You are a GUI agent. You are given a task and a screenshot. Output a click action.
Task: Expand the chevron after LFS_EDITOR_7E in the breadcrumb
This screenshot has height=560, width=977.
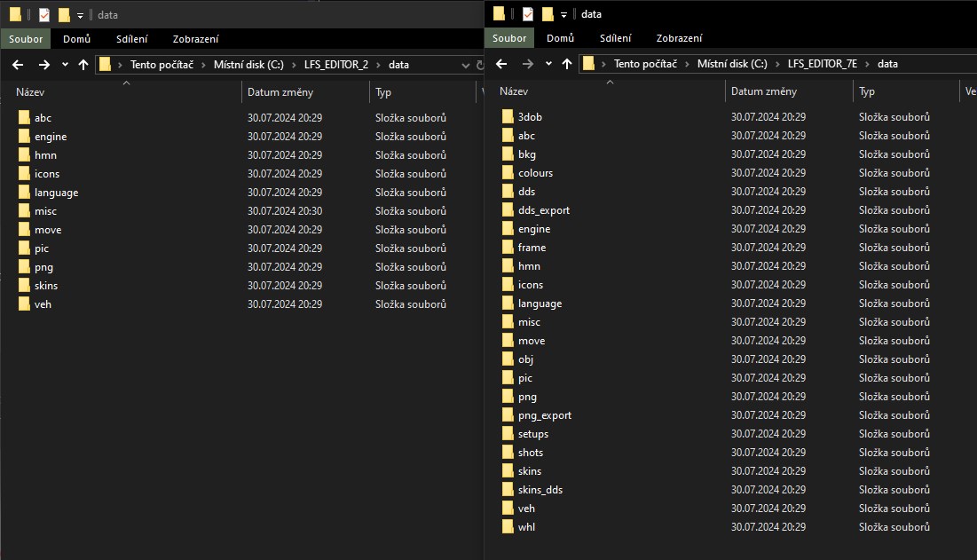(867, 64)
